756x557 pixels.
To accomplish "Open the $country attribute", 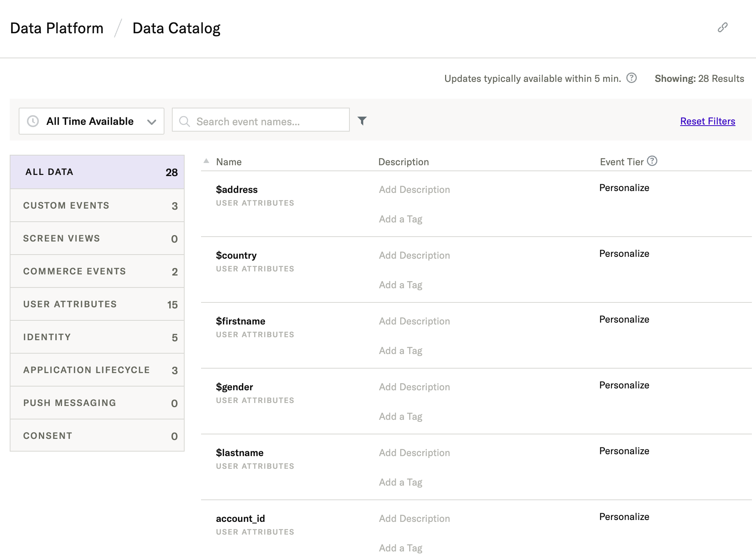I will 236,255.
